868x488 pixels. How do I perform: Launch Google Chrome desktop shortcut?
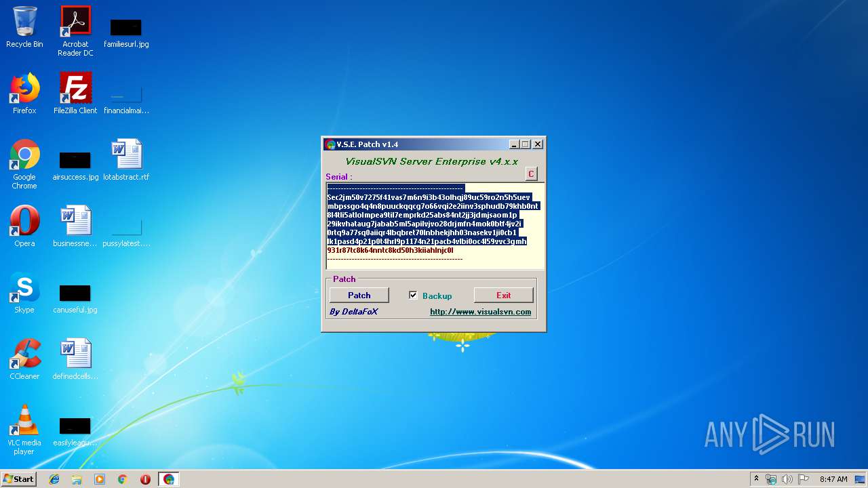pos(24,164)
